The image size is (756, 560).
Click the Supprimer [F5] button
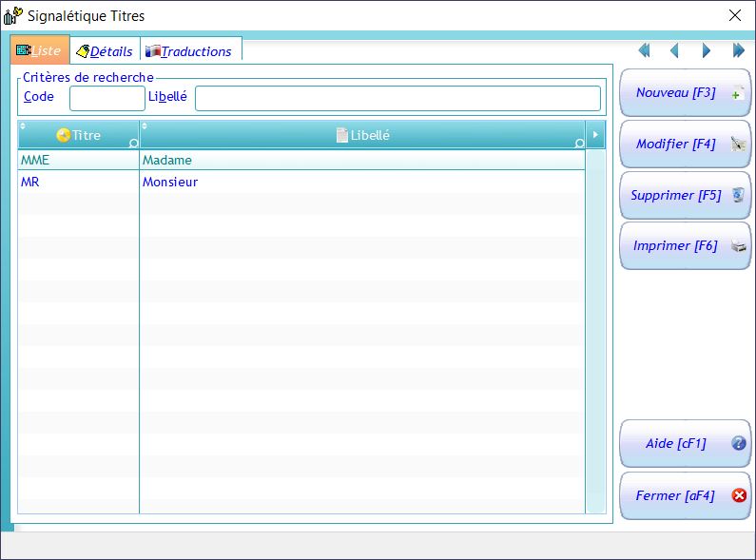[685, 195]
